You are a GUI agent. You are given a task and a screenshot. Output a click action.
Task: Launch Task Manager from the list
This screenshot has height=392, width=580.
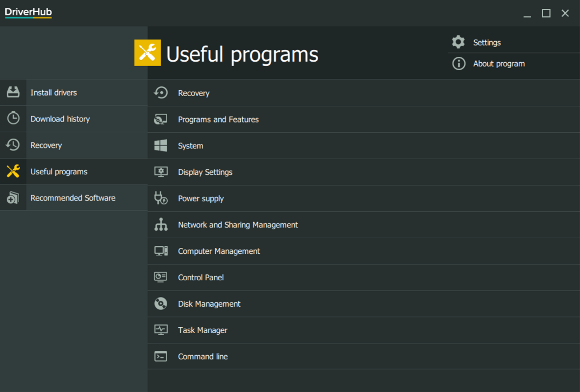202,330
